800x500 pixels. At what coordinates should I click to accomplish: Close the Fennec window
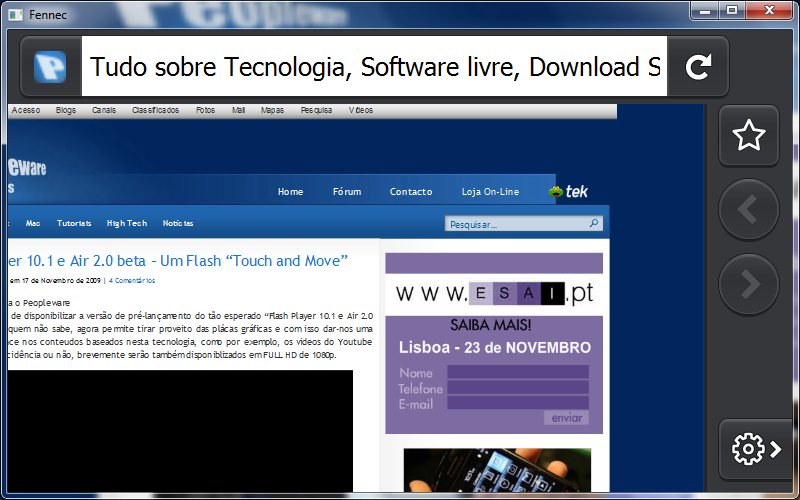point(769,10)
